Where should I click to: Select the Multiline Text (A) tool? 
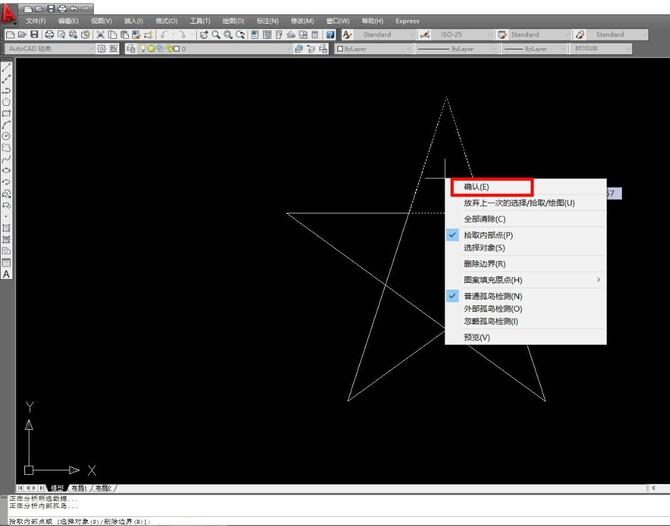click(x=6, y=274)
